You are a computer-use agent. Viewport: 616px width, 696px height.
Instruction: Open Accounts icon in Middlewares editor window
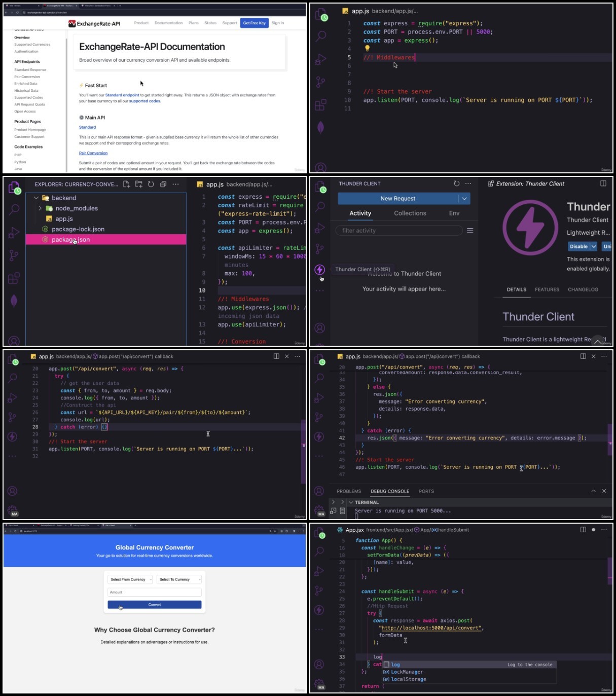[320, 167]
